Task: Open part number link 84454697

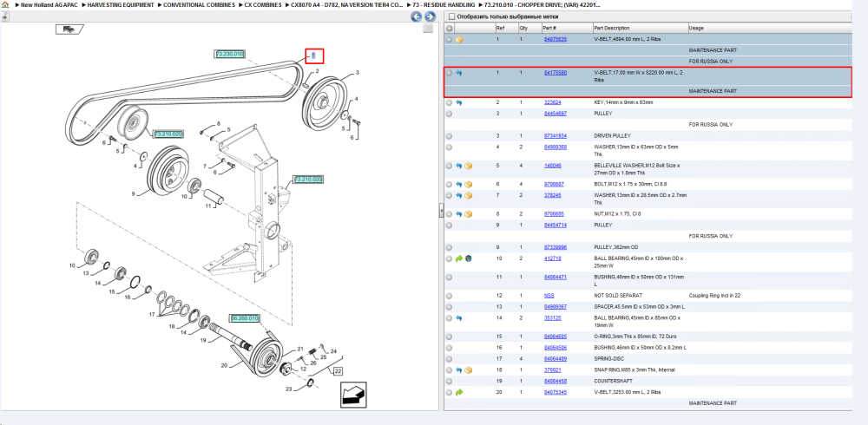Action: tap(556, 114)
